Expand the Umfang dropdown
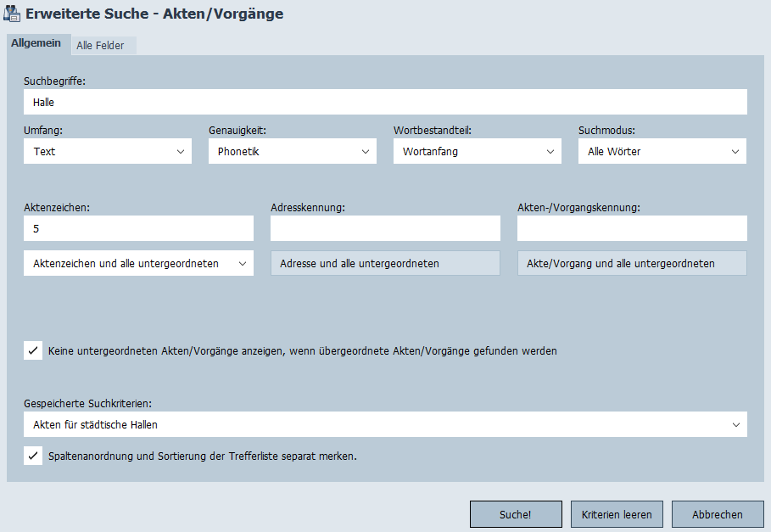This screenshot has width=771, height=532. pos(108,151)
